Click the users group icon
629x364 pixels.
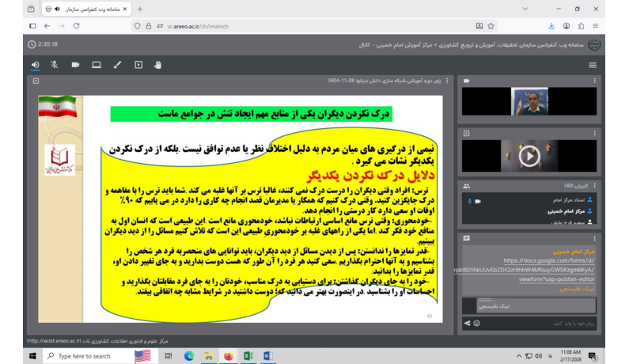pyautogui.click(x=467, y=186)
